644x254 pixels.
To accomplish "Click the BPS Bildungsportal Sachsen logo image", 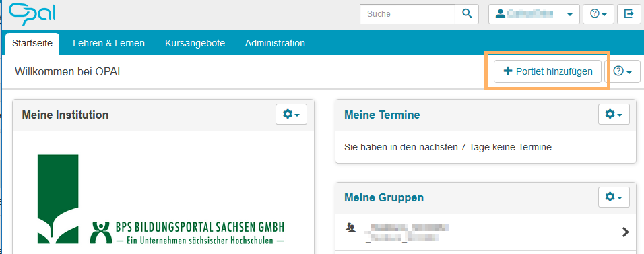I will (x=161, y=199).
